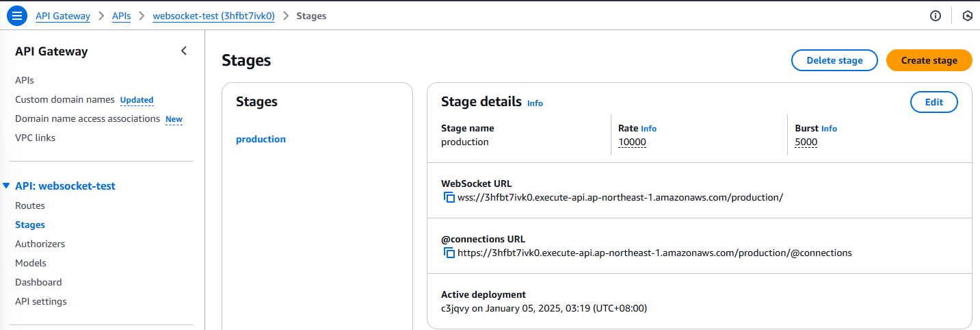Click the hexagon settings icon at top right
980x330 pixels.
point(968,16)
